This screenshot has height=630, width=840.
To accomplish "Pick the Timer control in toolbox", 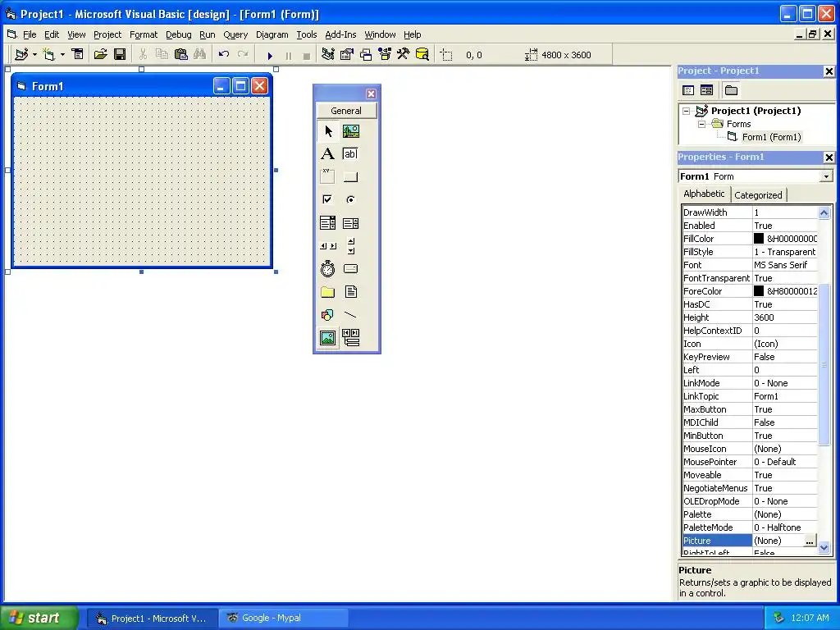I will tap(328, 269).
